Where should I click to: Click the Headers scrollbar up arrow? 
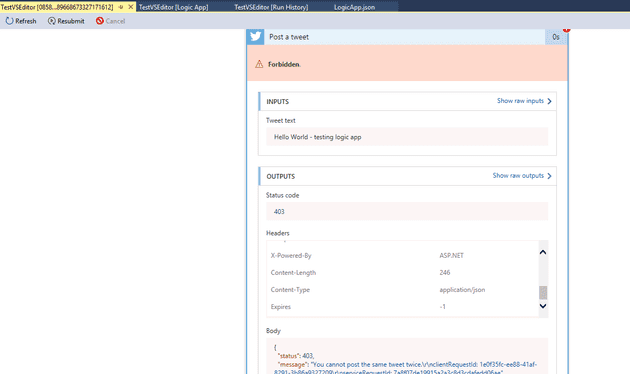543,252
